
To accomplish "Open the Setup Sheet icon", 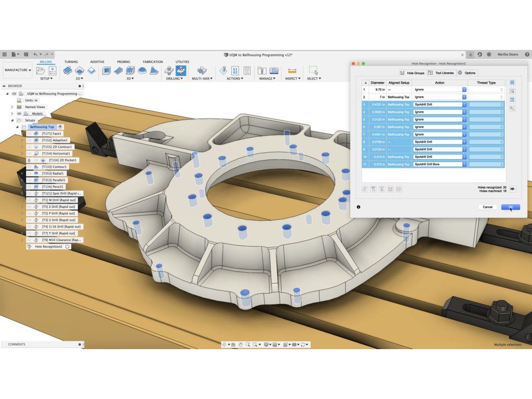I will [247, 71].
